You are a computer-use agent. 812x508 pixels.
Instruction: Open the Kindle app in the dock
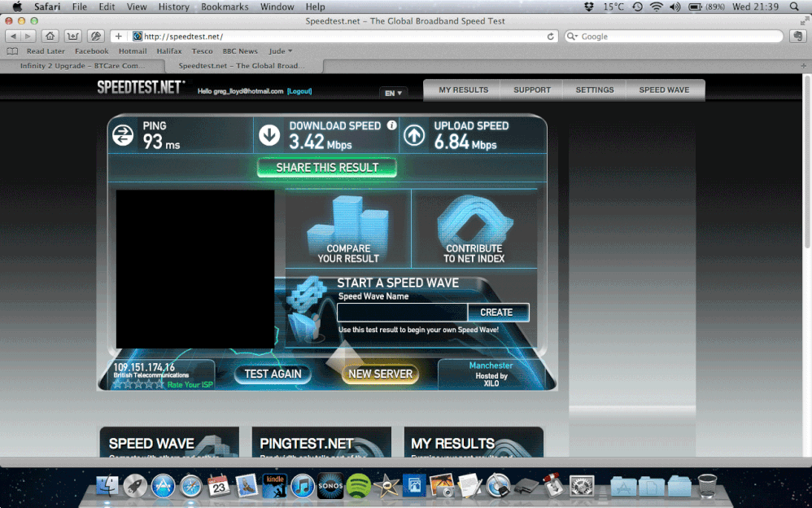[274, 486]
